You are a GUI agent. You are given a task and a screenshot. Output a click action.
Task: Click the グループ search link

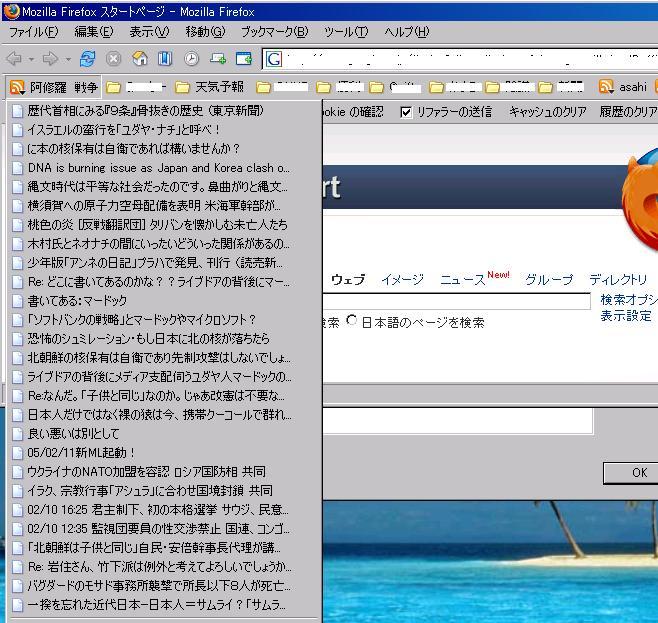click(x=549, y=279)
